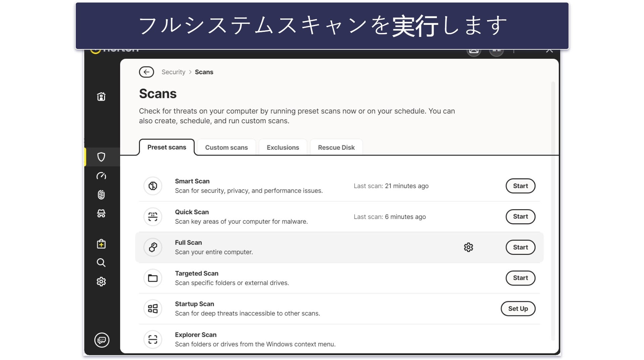Select the Security shield icon in sidebar
The height and width of the screenshot is (360, 644).
(x=101, y=157)
